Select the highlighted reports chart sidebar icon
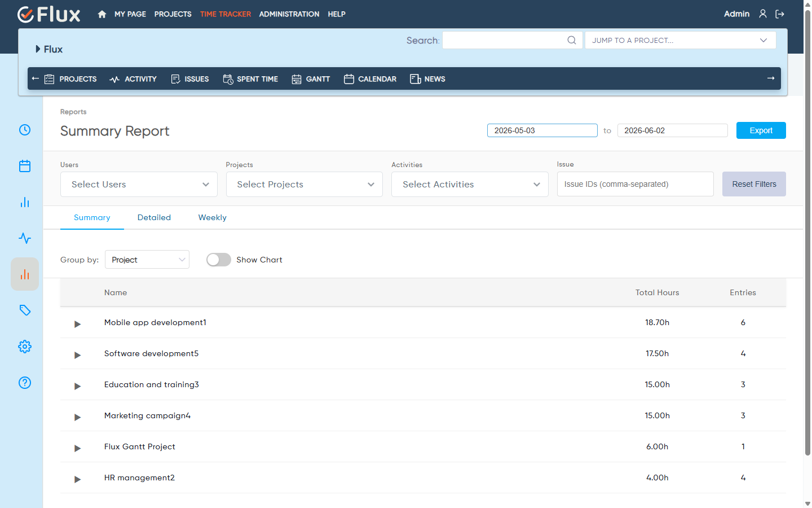The width and height of the screenshot is (812, 508). click(25, 274)
